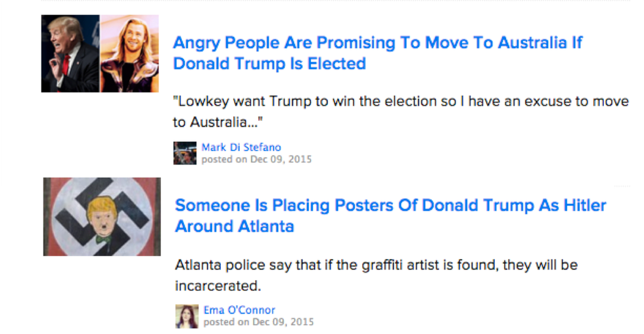The width and height of the screenshot is (644, 334).
Task: Click the left photo of man in red tie
Action: [x=70, y=54]
